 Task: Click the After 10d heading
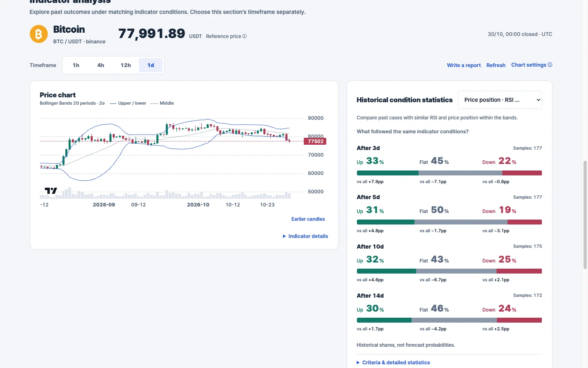pos(370,247)
